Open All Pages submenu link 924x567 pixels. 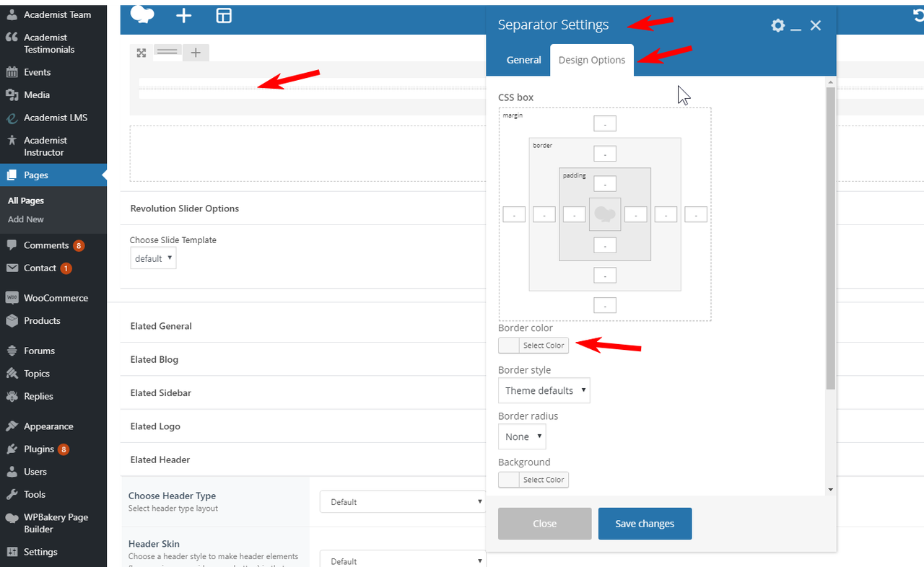point(26,201)
